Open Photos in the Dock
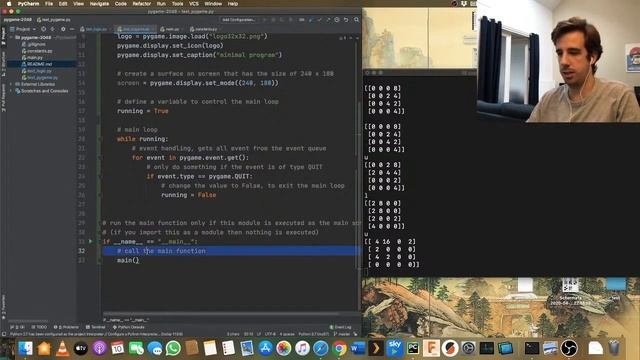Screen dimensions: 640x360 pyautogui.click(x=284, y=348)
